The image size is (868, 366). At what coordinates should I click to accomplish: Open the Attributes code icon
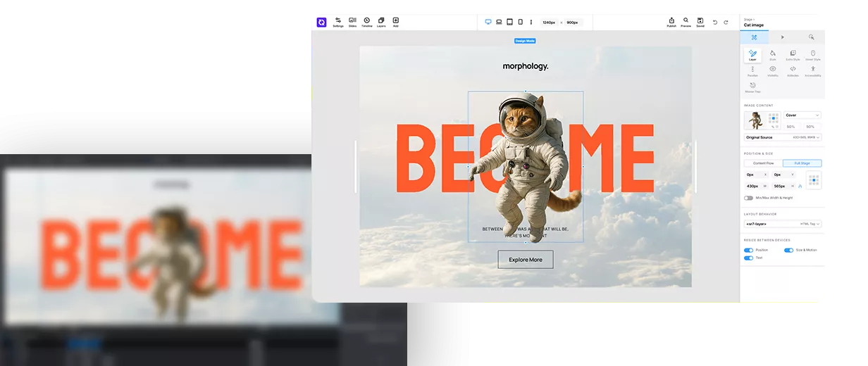point(793,70)
